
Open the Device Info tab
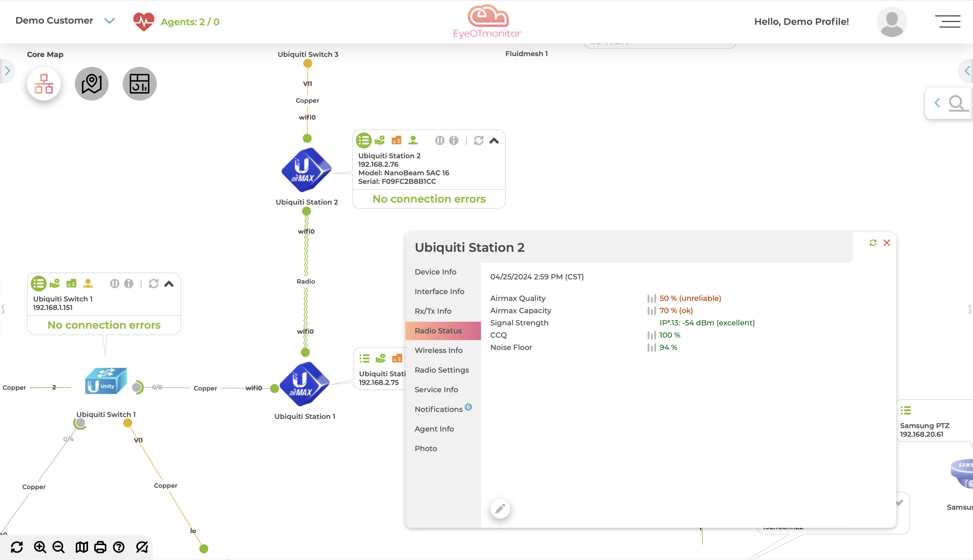pyautogui.click(x=443, y=272)
